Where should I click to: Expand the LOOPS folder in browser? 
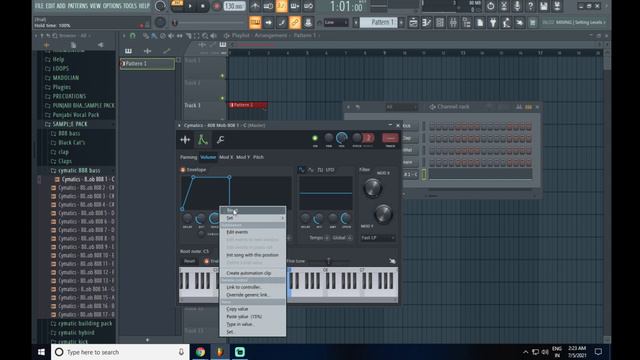tap(61, 69)
